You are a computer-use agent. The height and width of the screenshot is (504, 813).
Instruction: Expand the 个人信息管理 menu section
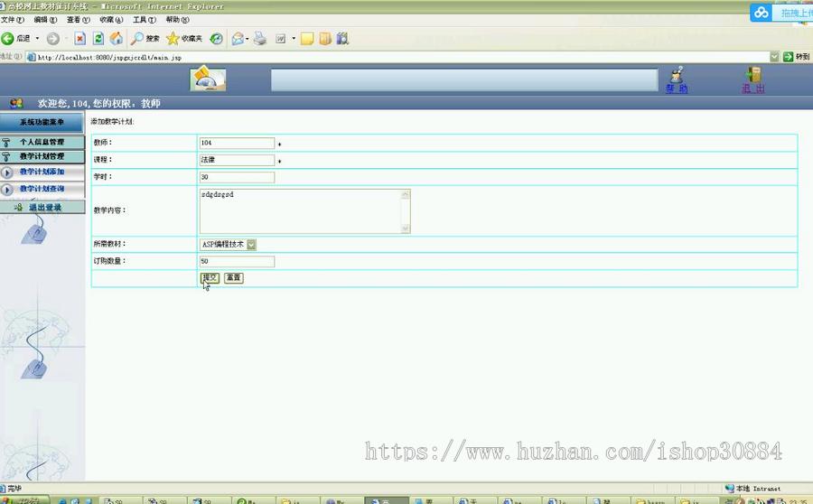pyautogui.click(x=42, y=142)
